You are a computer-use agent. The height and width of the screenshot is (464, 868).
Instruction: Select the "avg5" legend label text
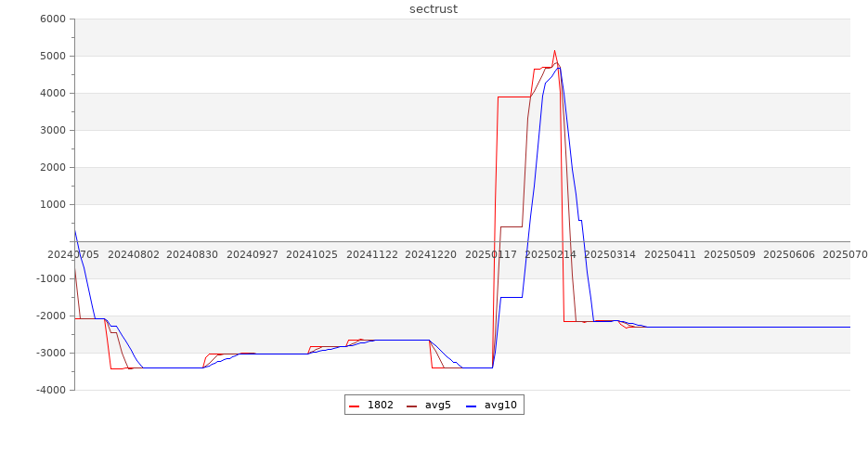(437, 405)
